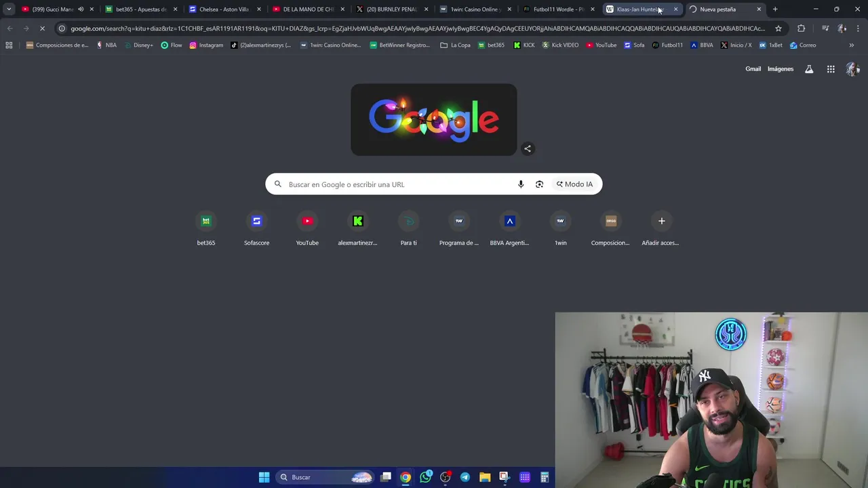Open the Sofascore shortcut tile
Image resolution: width=868 pixels, height=488 pixels.
pos(256,229)
